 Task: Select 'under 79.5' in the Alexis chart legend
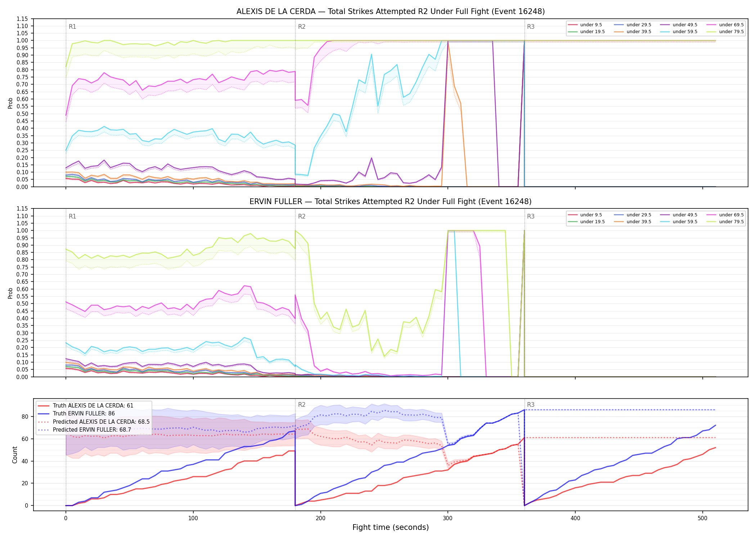tap(725, 32)
